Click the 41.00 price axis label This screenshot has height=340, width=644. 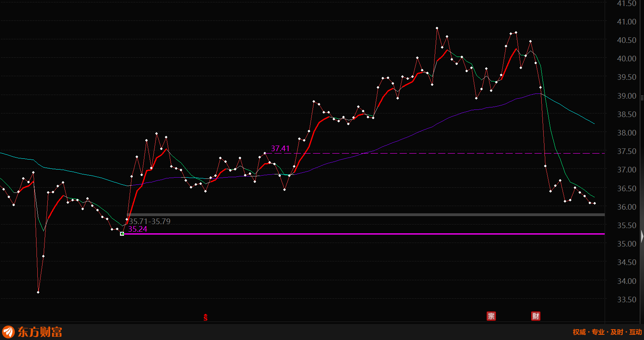626,22
